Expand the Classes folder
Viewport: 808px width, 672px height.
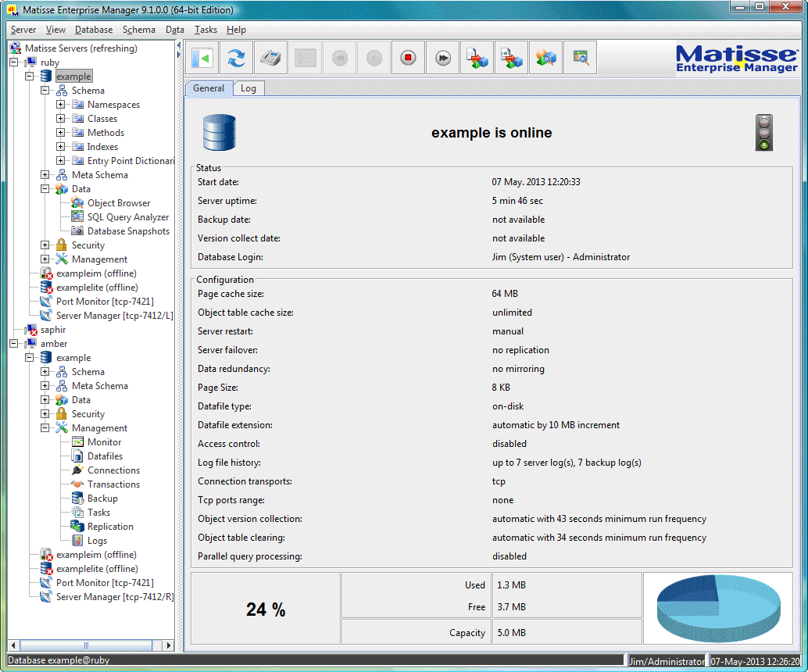60,119
